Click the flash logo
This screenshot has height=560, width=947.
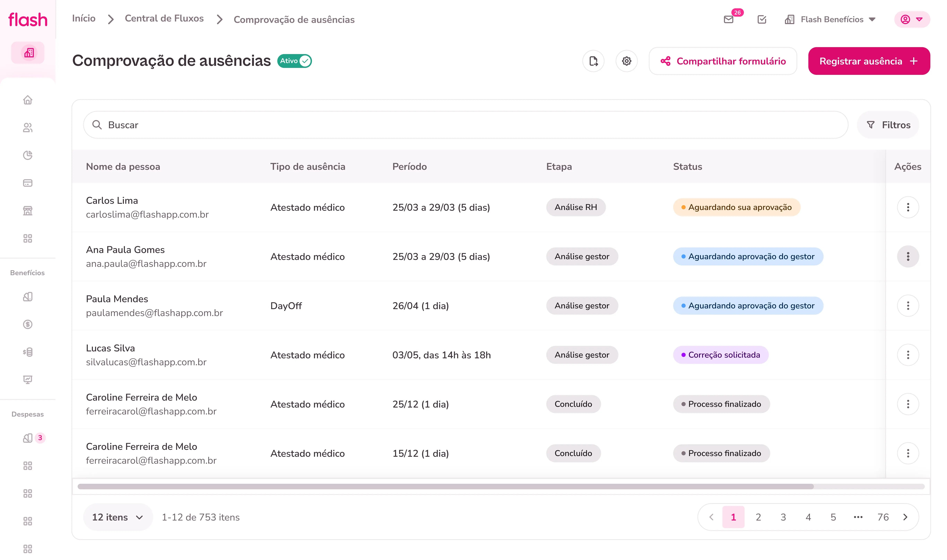coord(28,20)
